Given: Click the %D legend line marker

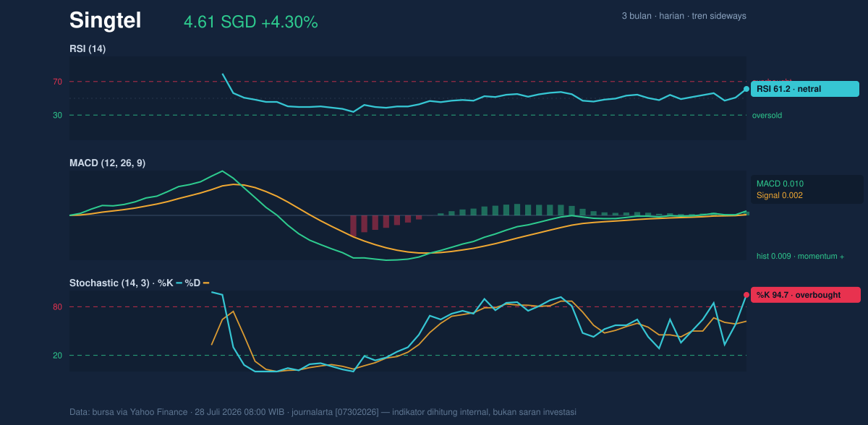Looking at the screenshot, I should (x=206, y=283).
